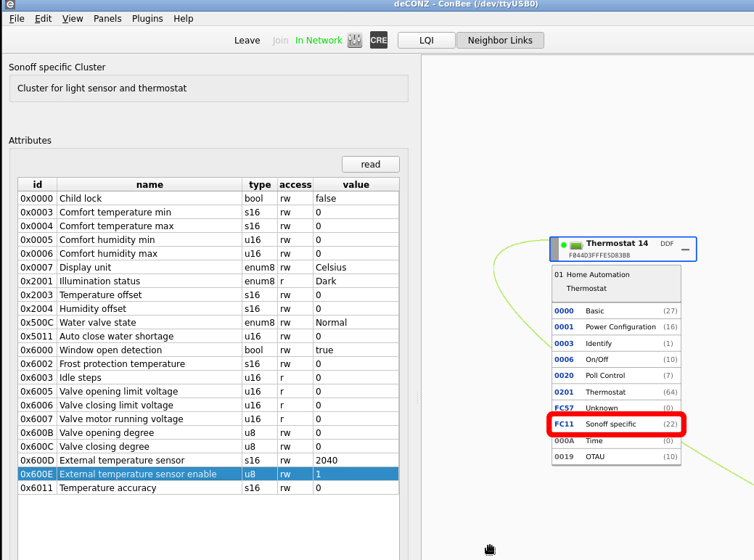The width and height of the screenshot is (754, 560).
Task: Select the Display unit attribute row
Action: click(208, 267)
